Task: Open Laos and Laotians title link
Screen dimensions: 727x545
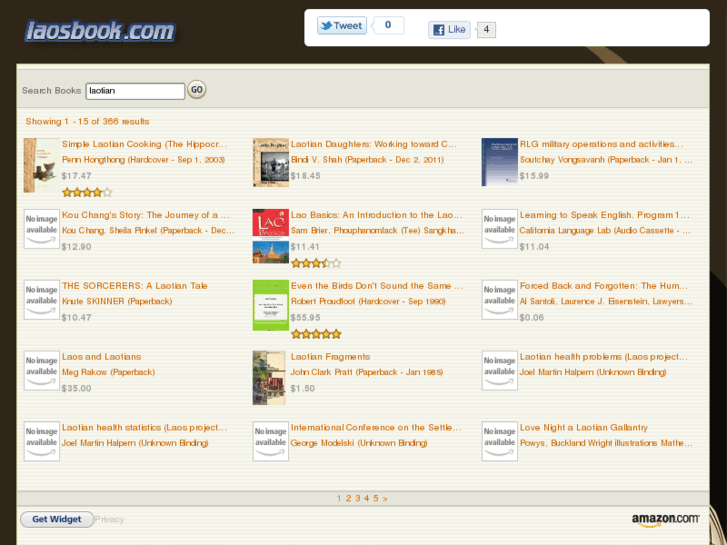Action: [x=102, y=357]
